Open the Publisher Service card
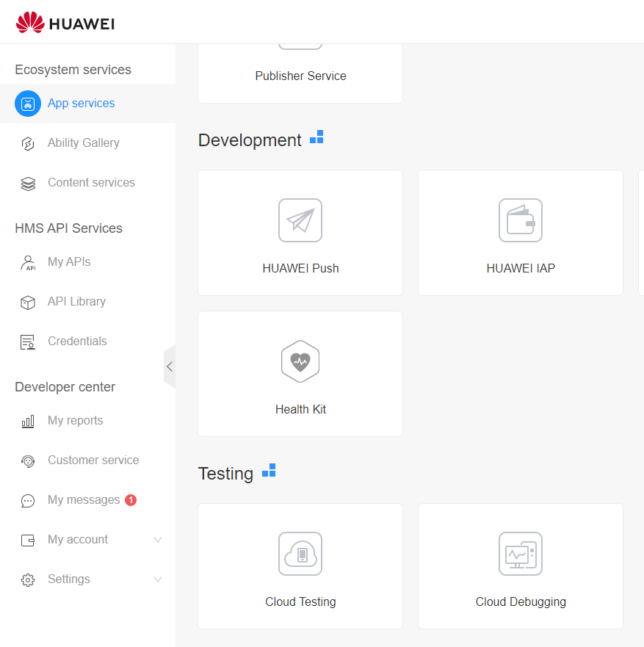Image resolution: width=644 pixels, height=647 pixels. (300, 73)
